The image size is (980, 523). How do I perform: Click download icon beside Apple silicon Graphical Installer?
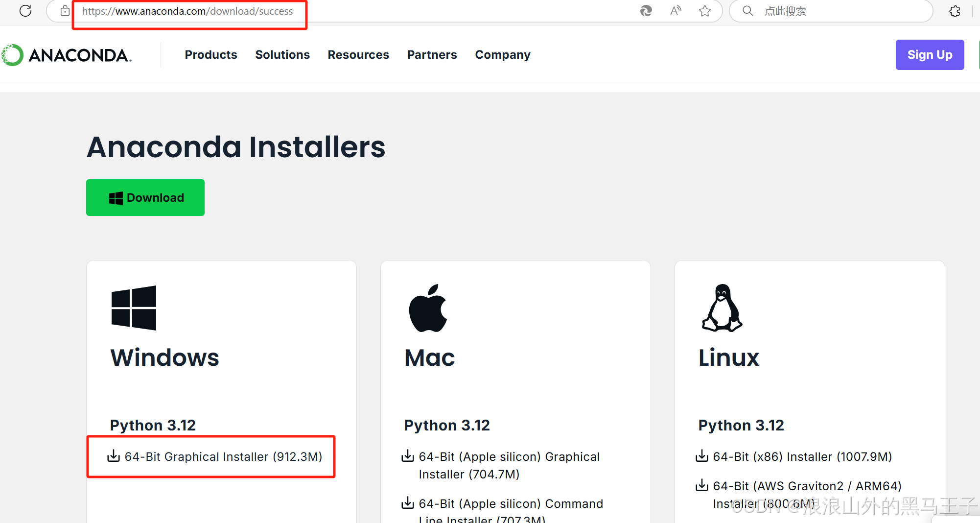(x=408, y=456)
